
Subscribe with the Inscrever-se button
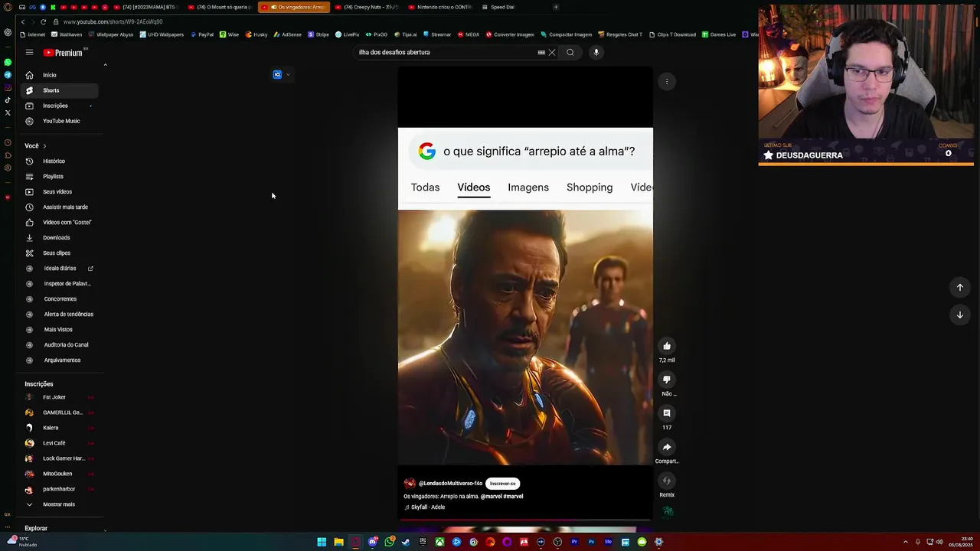point(503,484)
